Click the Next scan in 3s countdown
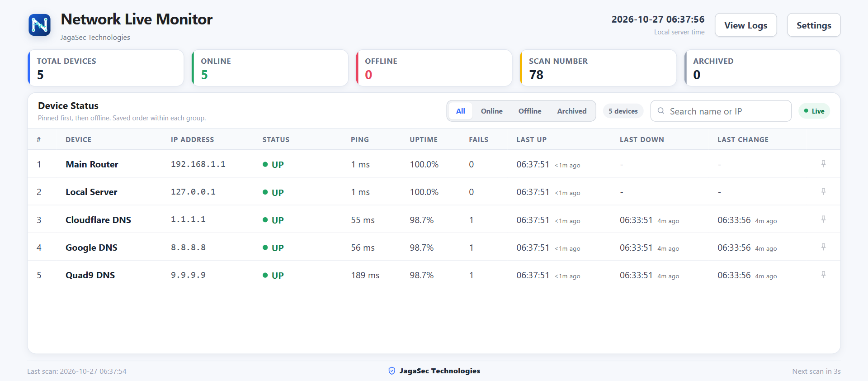This screenshot has height=381, width=868. pyautogui.click(x=816, y=371)
